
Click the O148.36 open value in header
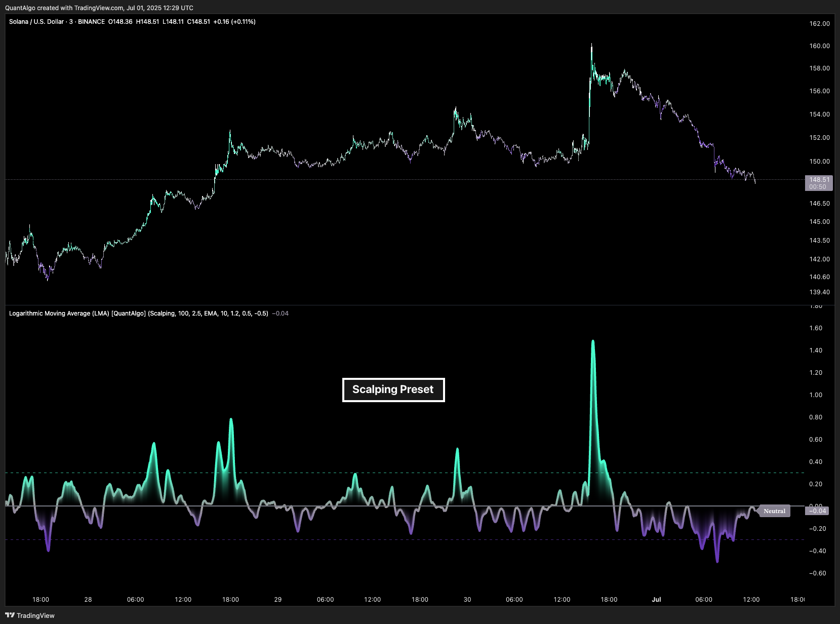pos(121,22)
